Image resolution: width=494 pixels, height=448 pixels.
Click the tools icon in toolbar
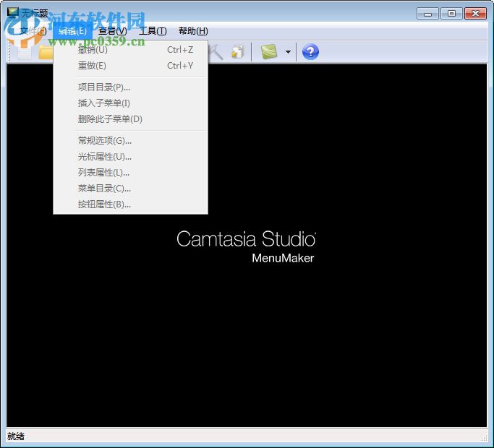click(216, 52)
